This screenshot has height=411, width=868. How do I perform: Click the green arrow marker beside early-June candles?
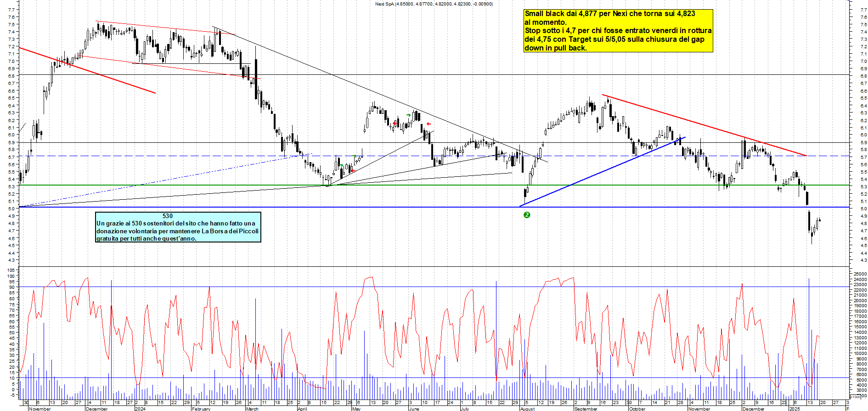tap(408, 115)
